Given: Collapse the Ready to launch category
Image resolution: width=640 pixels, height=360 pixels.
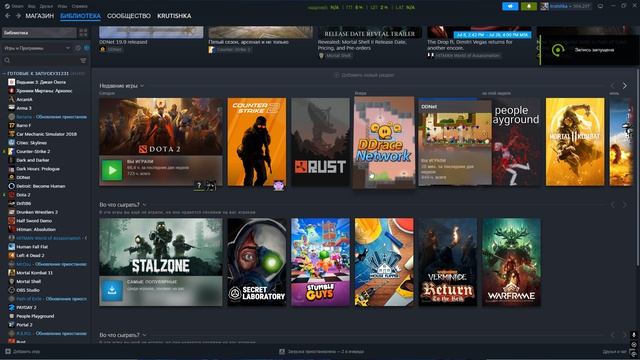Looking at the screenshot, I should [4, 73].
